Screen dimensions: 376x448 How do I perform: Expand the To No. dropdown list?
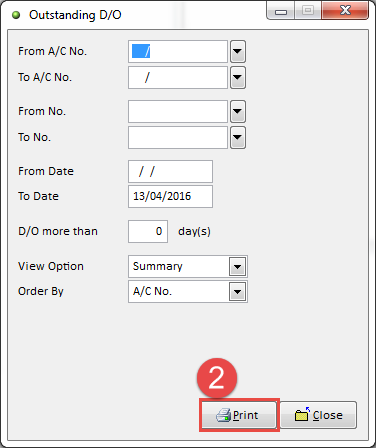(x=238, y=137)
